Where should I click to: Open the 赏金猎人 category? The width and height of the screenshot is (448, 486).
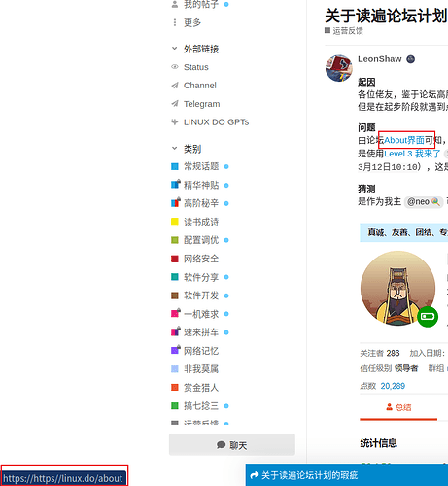201,388
